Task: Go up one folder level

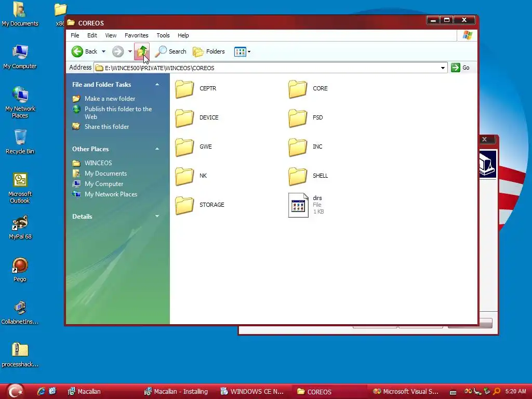Action: pos(142,51)
